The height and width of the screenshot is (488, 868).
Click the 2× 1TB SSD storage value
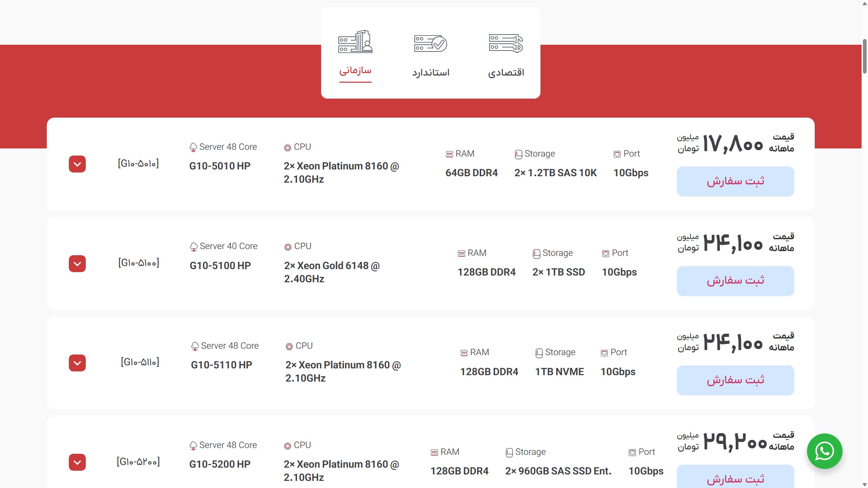click(x=559, y=272)
